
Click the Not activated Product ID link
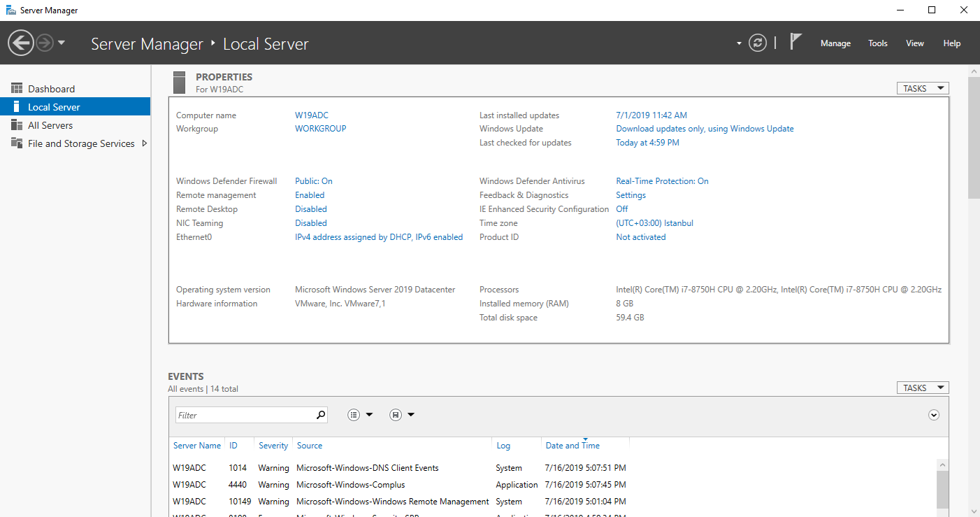pos(641,237)
